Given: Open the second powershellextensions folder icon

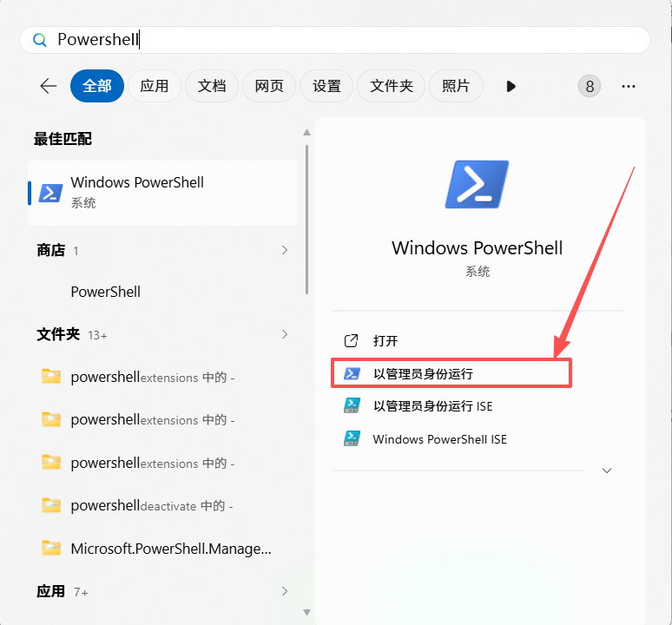Looking at the screenshot, I should tap(51, 418).
